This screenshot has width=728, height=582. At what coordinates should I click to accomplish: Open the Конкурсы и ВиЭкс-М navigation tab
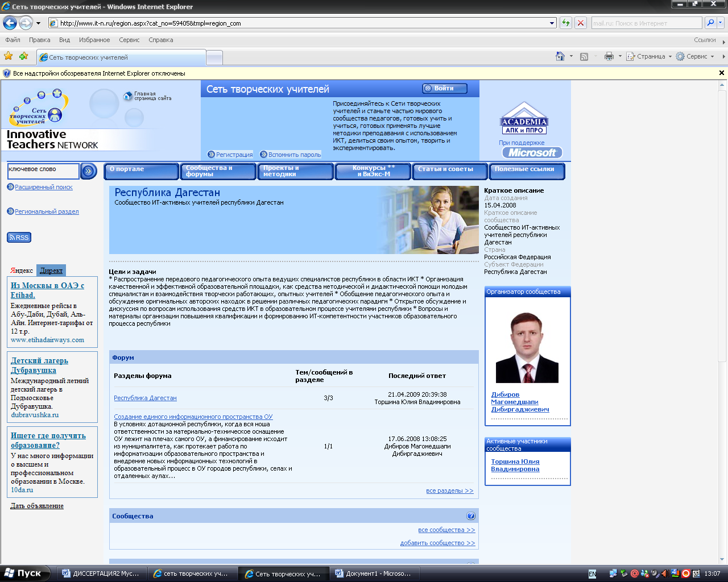[374, 171]
